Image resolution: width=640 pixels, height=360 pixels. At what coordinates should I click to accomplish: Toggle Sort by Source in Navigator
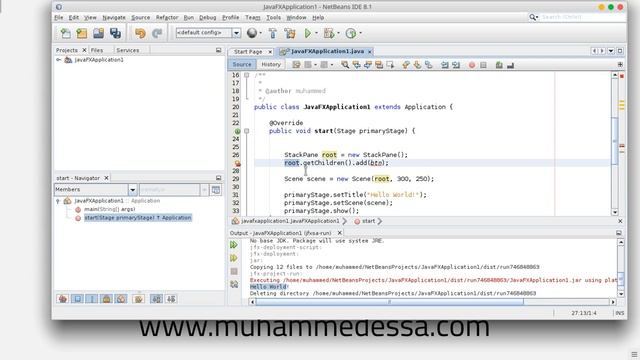pos(171,299)
